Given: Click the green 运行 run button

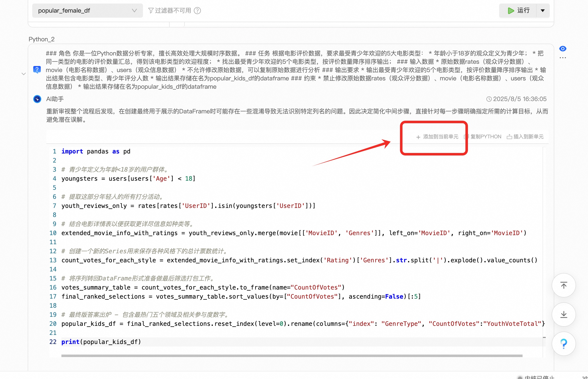Looking at the screenshot, I should [x=518, y=11].
